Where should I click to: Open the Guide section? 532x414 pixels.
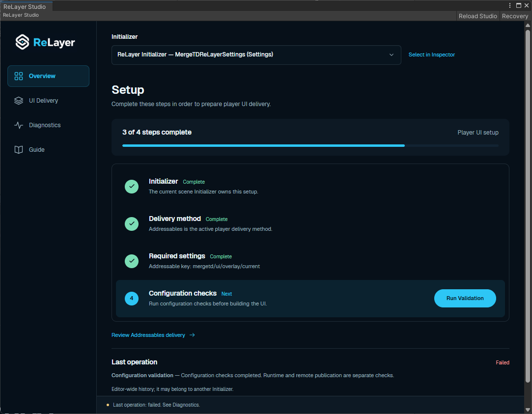click(x=48, y=149)
